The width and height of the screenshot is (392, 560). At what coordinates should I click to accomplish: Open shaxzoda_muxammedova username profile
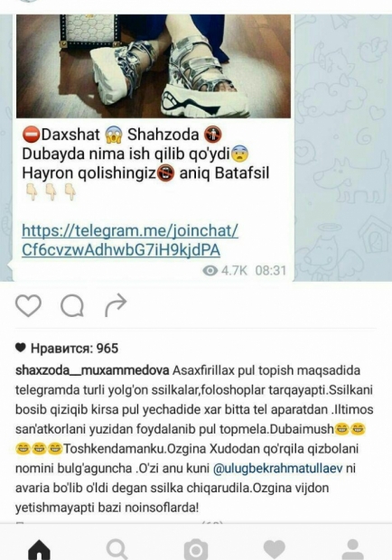pos(92,370)
